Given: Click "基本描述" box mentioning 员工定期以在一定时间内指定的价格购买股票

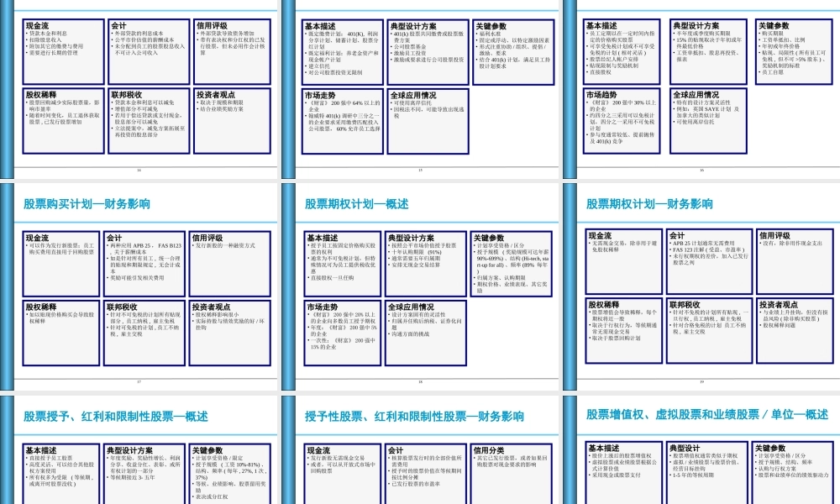Looking at the screenshot, I should coord(622,52).
